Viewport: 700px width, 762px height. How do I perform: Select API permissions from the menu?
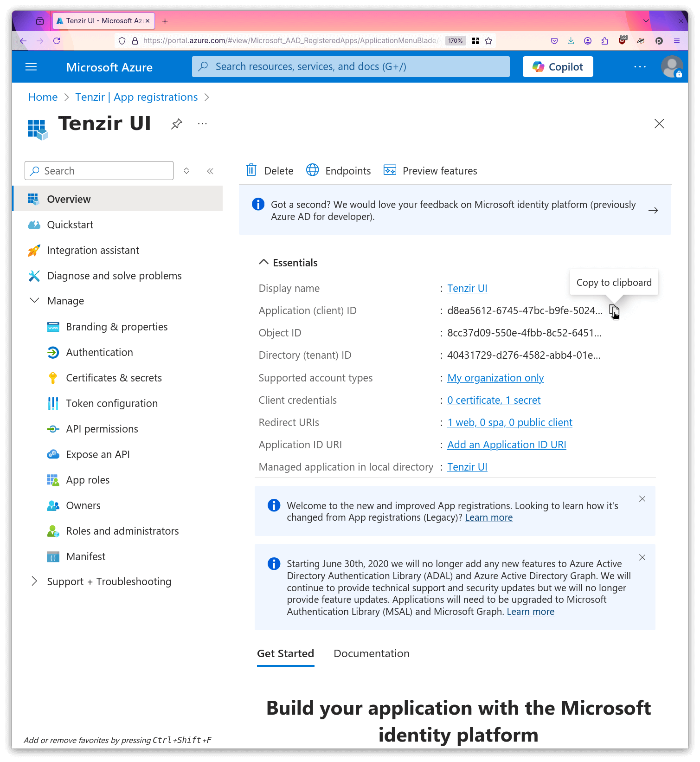click(x=102, y=429)
